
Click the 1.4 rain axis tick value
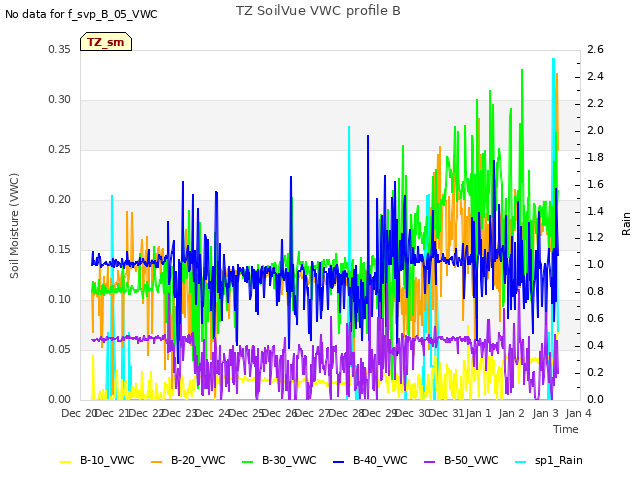point(596,211)
